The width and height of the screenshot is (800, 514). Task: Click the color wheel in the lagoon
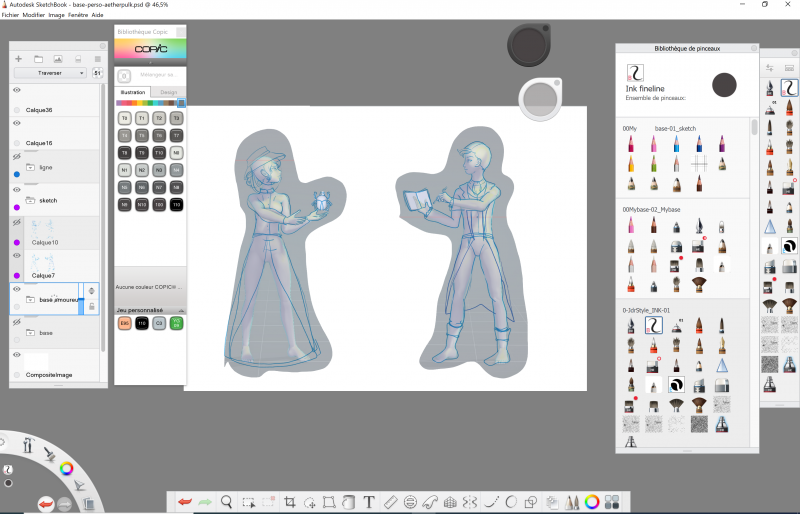[66, 468]
